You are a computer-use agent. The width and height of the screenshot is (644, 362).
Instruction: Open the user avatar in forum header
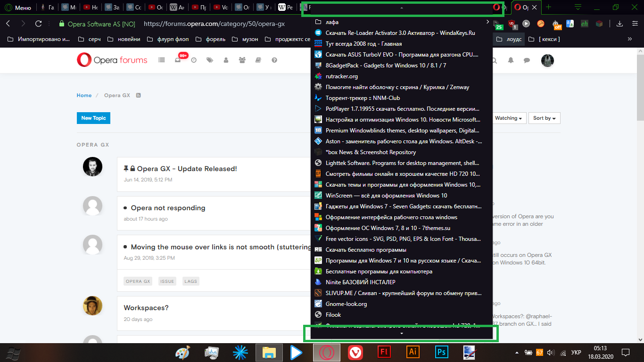tap(547, 60)
